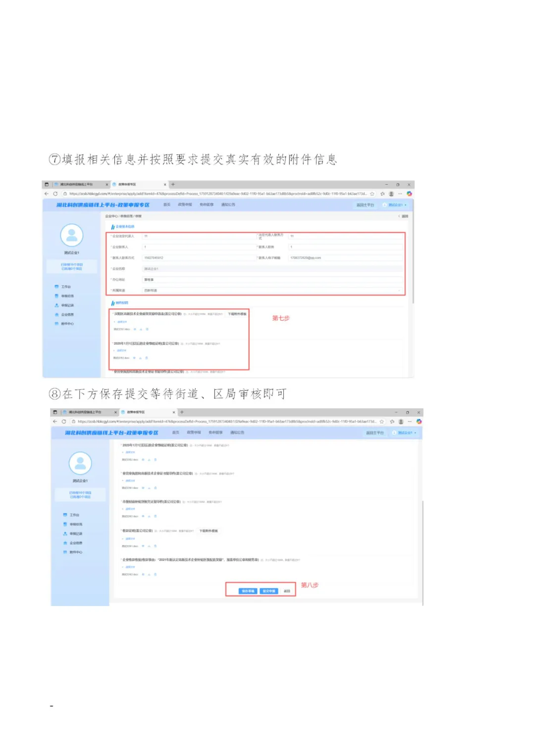Click 下载附件模板 beside 收款证明 attachment

[209, 531]
